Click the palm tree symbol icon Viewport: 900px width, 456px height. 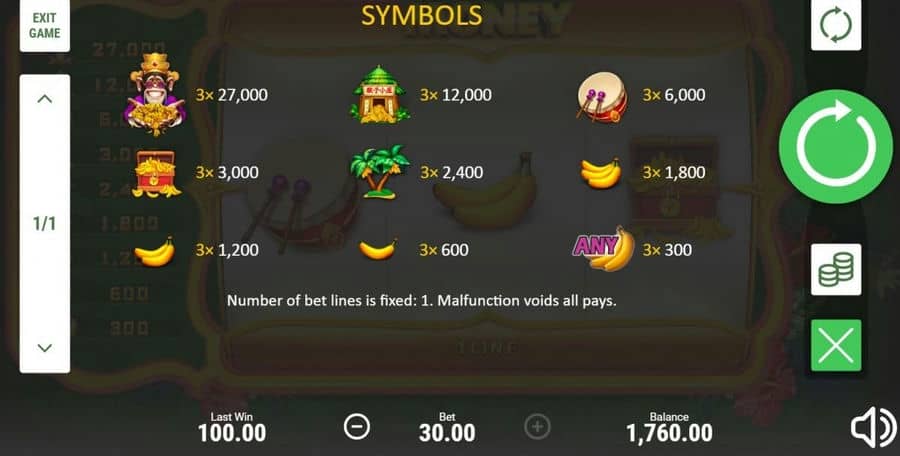[x=380, y=171]
